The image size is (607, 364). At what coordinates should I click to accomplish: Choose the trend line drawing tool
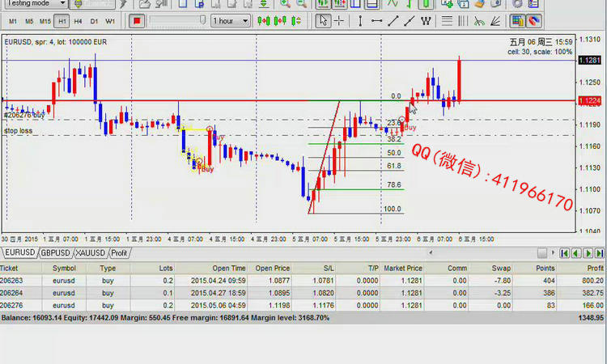pos(393,20)
